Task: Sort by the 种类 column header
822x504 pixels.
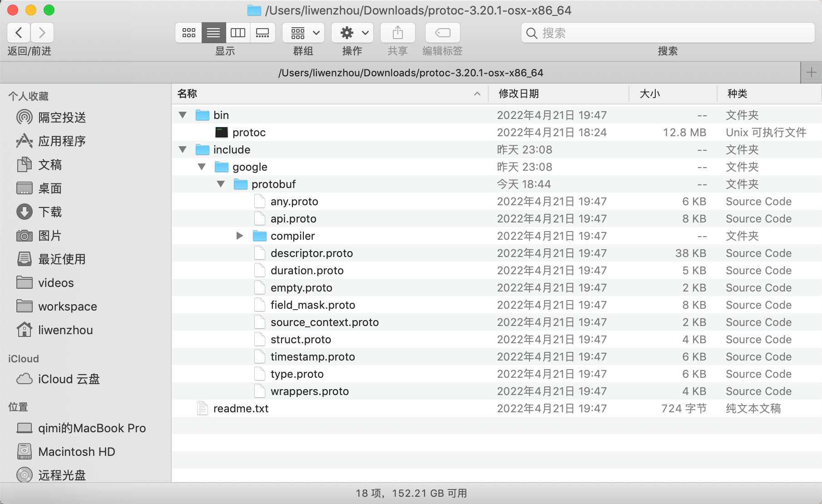Action: point(769,94)
